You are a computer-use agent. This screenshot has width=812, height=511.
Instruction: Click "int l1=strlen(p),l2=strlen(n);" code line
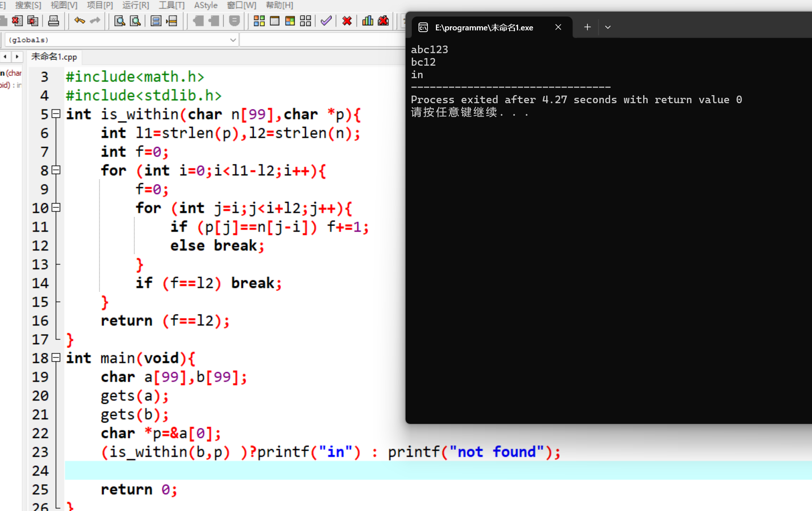(230, 133)
